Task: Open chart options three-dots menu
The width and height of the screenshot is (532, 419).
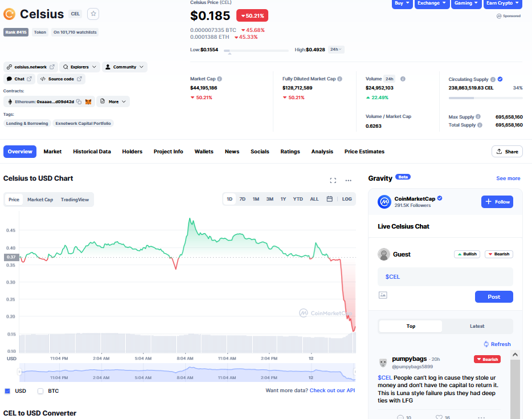Action: click(349, 180)
